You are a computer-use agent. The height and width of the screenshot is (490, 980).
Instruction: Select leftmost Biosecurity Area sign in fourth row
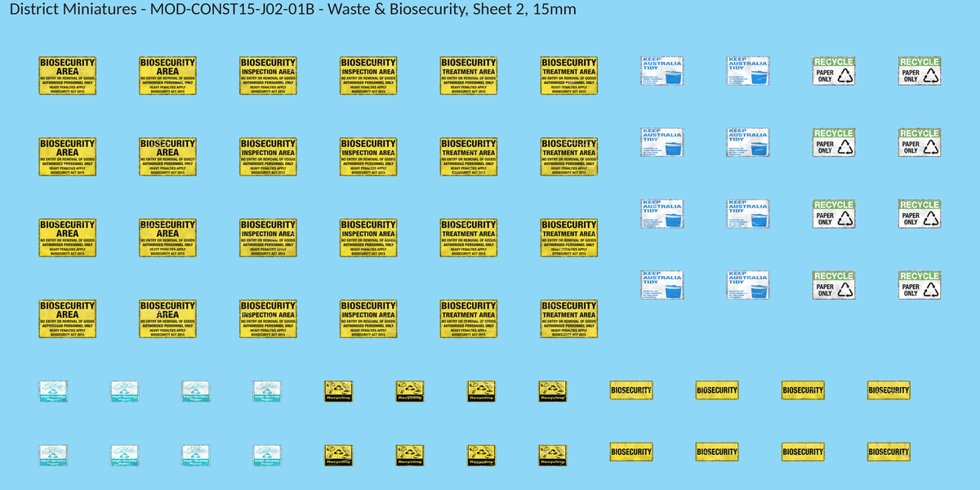click(68, 319)
